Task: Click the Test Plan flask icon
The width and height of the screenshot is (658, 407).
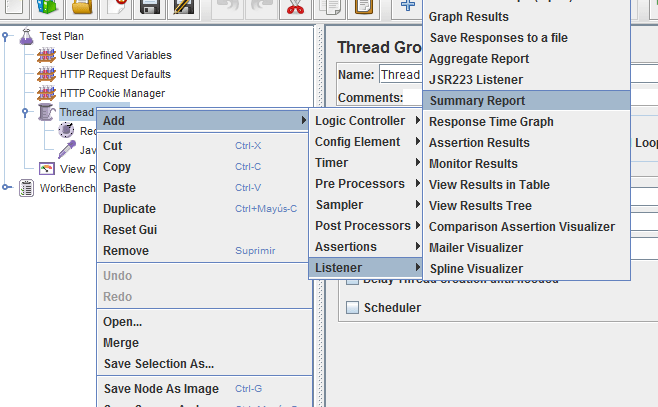Action: point(27,36)
